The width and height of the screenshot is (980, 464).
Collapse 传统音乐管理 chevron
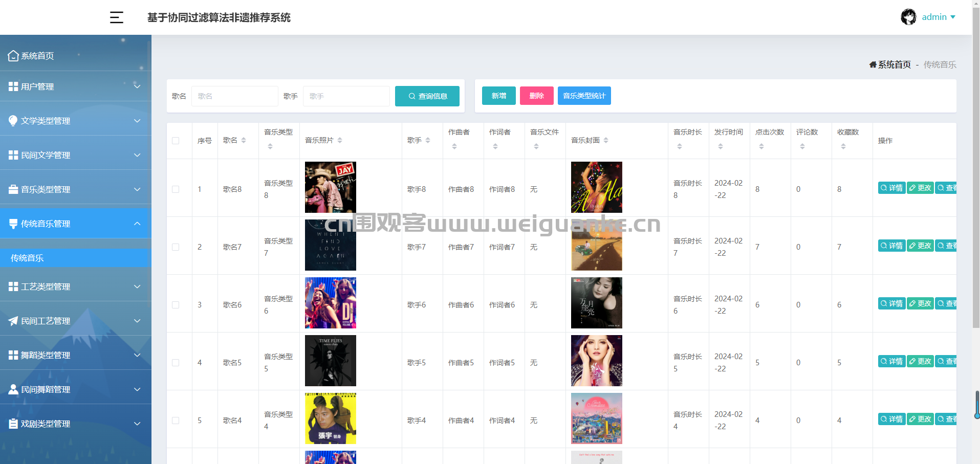coord(137,224)
